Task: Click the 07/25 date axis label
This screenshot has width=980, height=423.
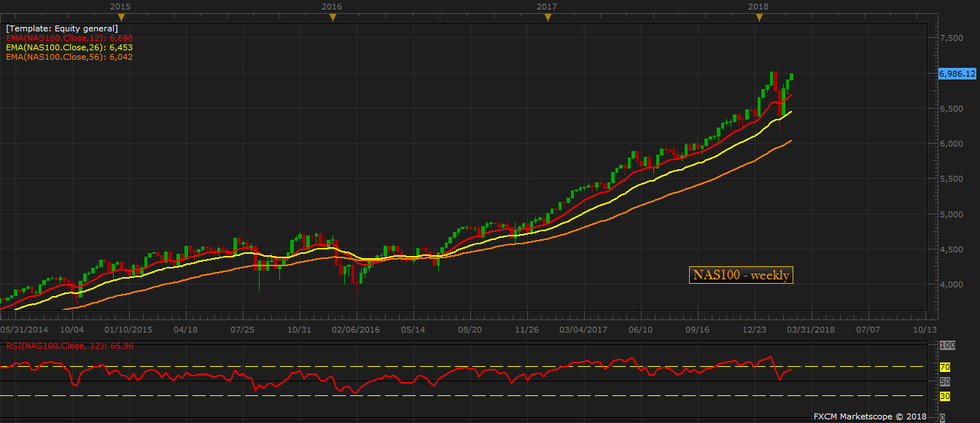Action: click(x=242, y=330)
